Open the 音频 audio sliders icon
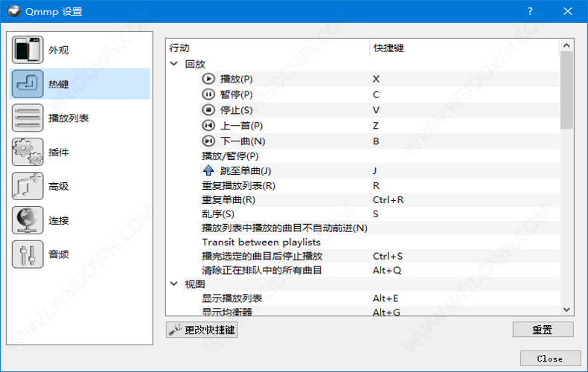The height and width of the screenshot is (372, 588). tap(28, 254)
